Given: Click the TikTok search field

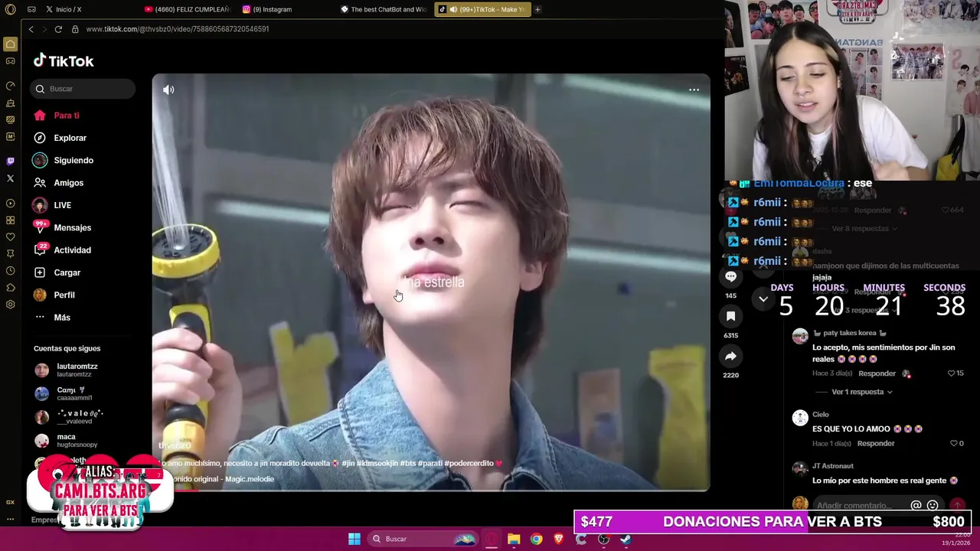Looking at the screenshot, I should click(83, 89).
